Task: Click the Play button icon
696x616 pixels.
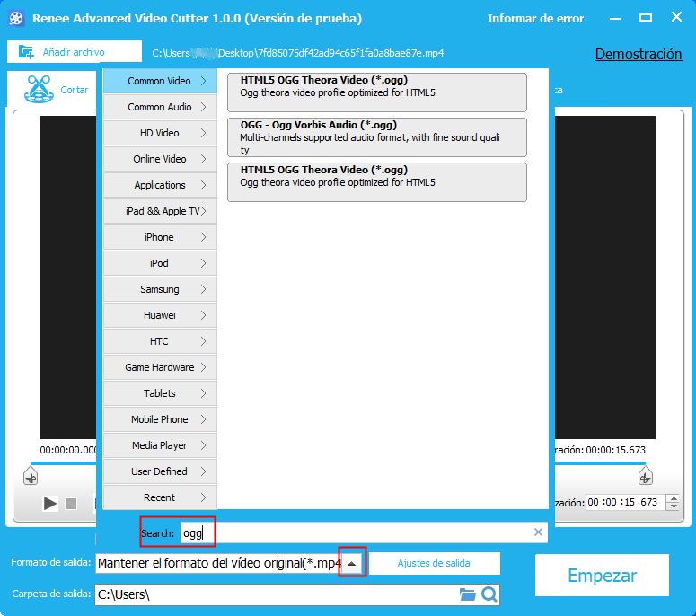Action: point(50,504)
